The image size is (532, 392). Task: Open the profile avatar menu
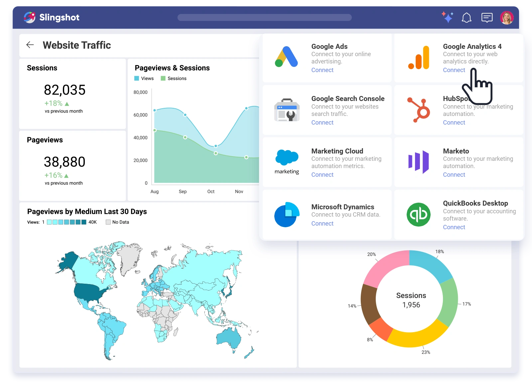507,17
